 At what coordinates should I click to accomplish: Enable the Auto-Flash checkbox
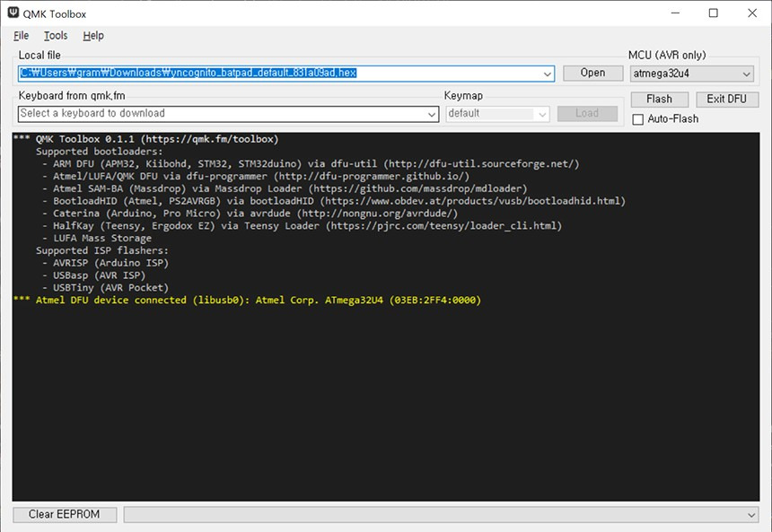[638, 119]
